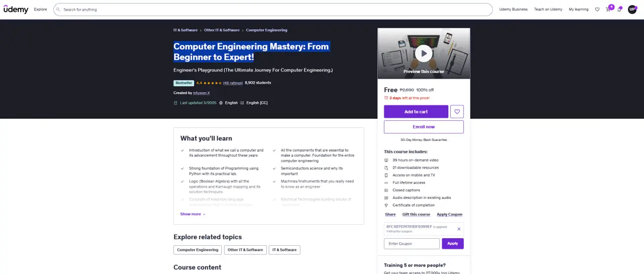Click 39 hours on-demand video text
Viewport: 644px width, 274px height.
416,160
